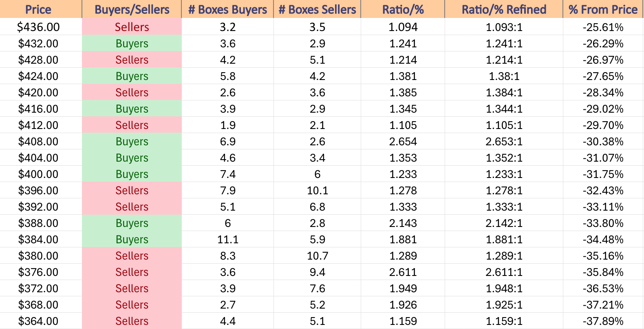Select the Buyers cell for $408.00
This screenshot has height=329, width=644.
[x=132, y=141]
